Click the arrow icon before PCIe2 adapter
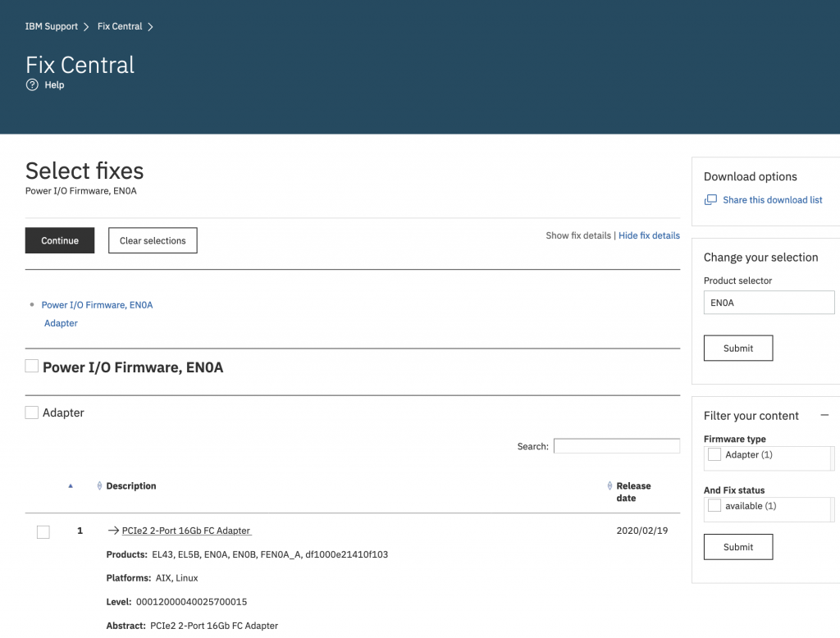Viewport: 840px width, 638px height. coord(113,531)
